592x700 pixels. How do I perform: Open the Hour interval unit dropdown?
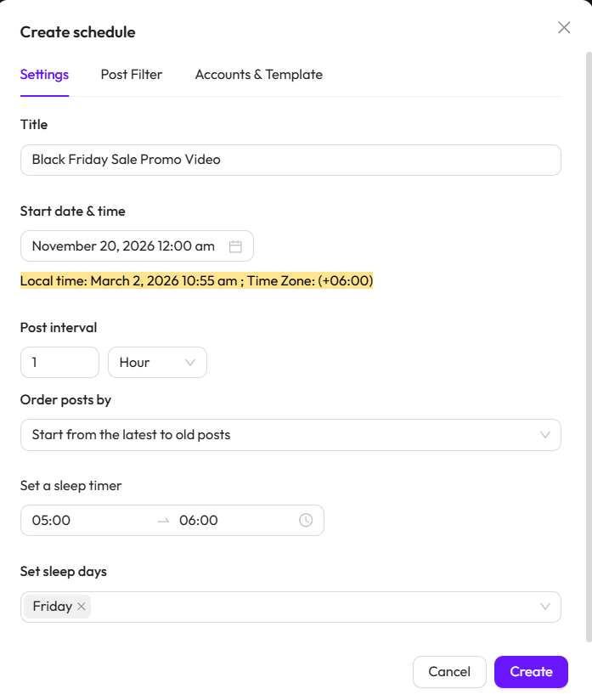(156, 362)
